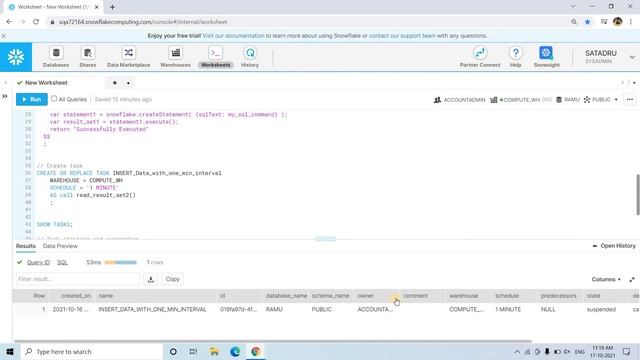The width and height of the screenshot is (640, 360).
Task: Change the COMPUTE_WH warehouse context
Action: pyautogui.click(x=521, y=100)
